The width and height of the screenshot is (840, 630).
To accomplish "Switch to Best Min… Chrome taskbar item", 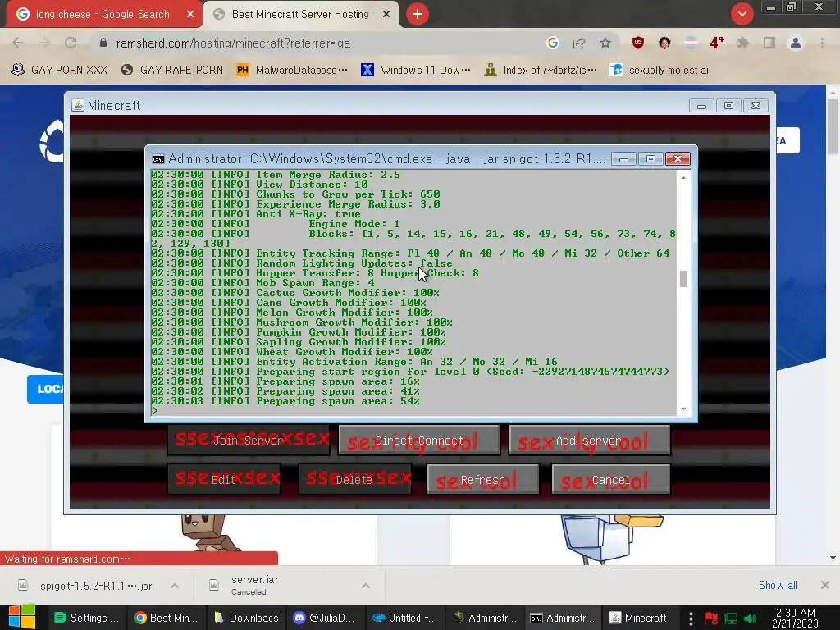I will pos(167,618).
